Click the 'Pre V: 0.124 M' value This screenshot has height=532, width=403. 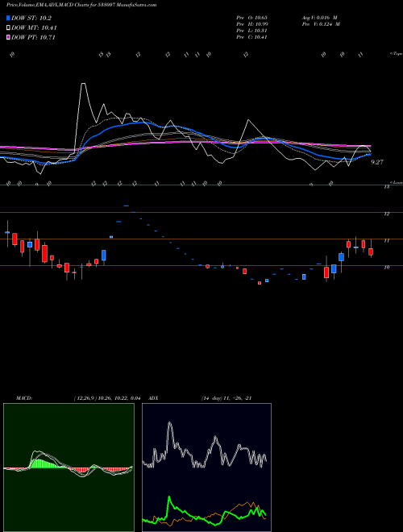tap(321, 24)
